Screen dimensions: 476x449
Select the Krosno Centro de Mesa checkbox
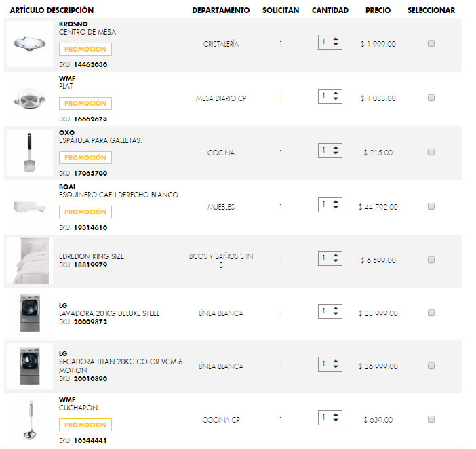[431, 44]
